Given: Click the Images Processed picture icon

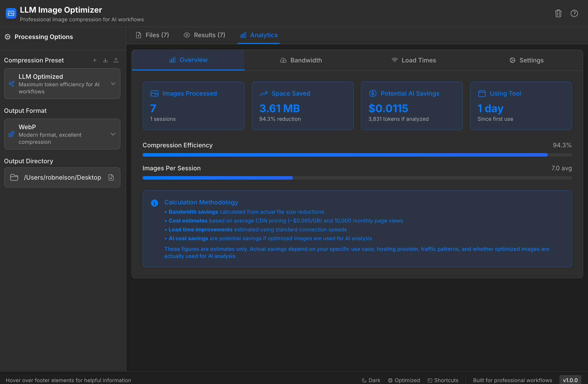Looking at the screenshot, I should click(x=154, y=93).
